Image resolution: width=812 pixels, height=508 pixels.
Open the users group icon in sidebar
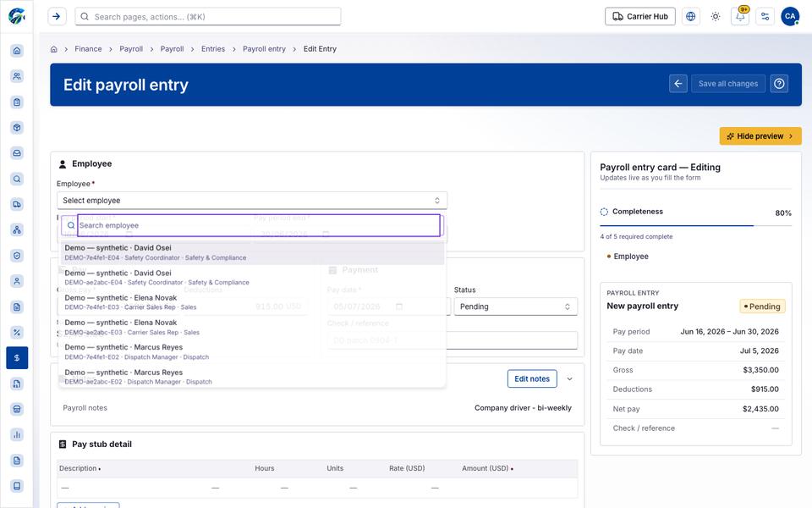click(17, 76)
